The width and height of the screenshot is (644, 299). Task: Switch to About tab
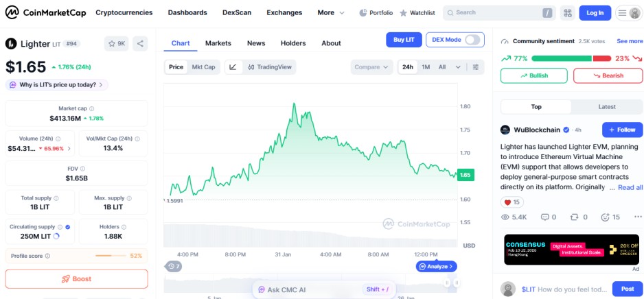coord(331,43)
